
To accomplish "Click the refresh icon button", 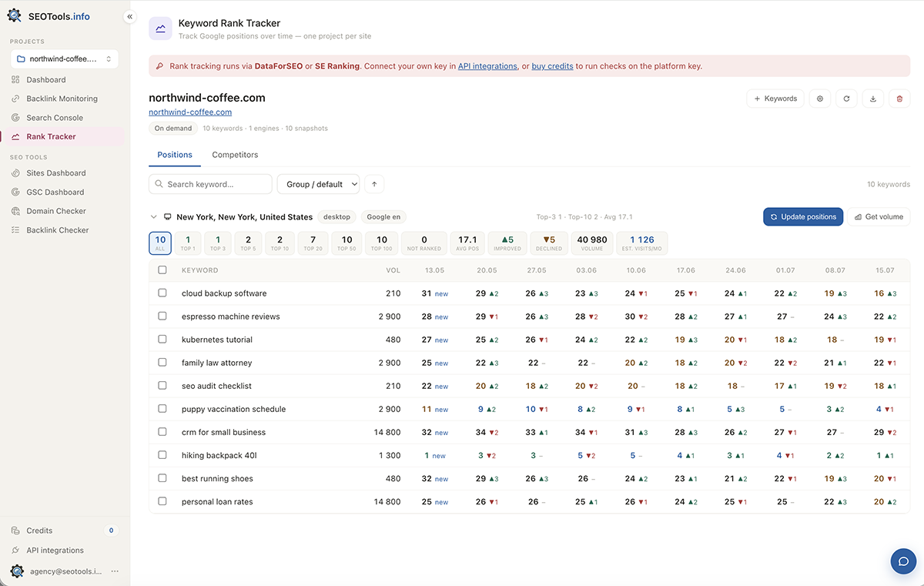I will 846,99.
